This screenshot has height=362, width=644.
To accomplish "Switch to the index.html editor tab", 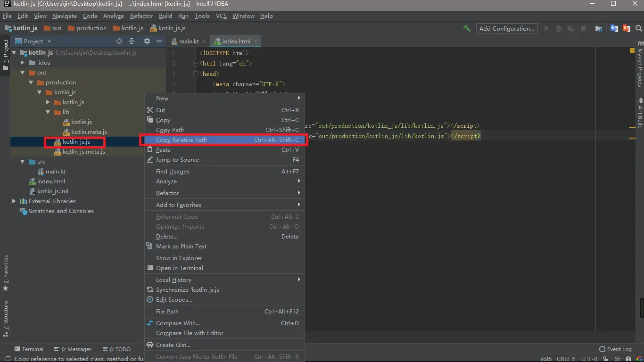I will click(236, 41).
